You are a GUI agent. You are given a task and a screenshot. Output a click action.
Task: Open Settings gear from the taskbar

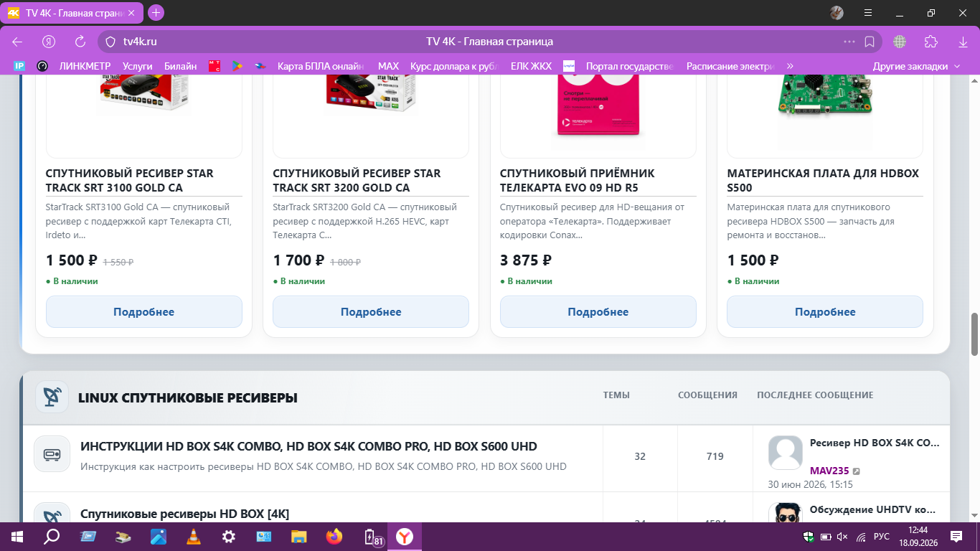tap(228, 537)
